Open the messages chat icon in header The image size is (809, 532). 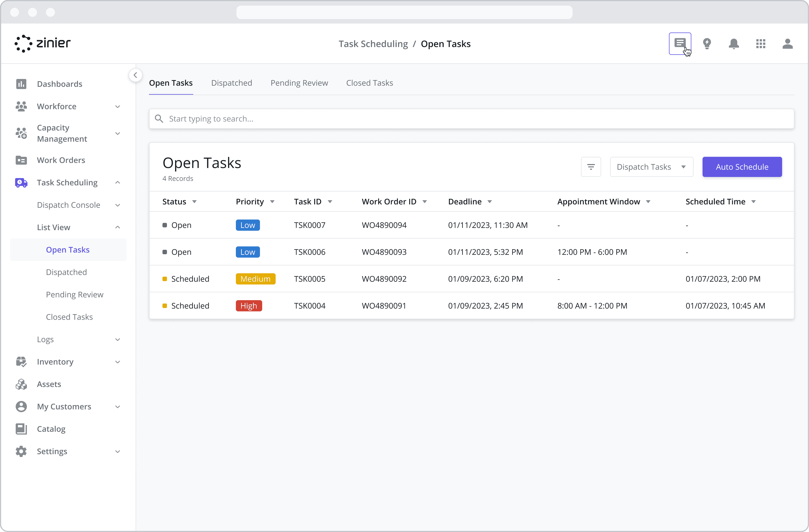[x=680, y=43]
